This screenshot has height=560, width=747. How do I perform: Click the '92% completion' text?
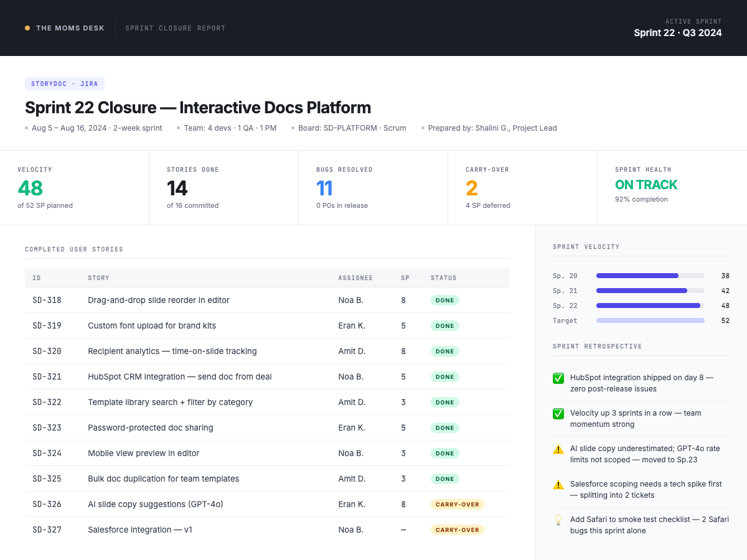click(641, 199)
